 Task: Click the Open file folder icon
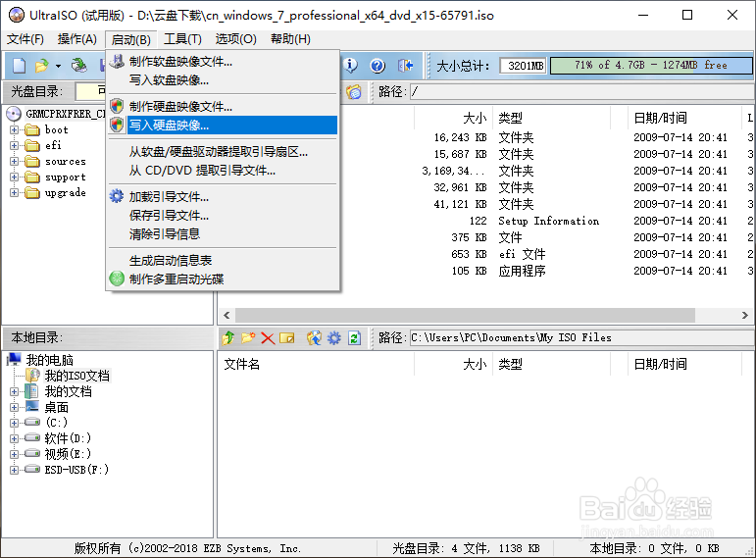click(x=41, y=66)
